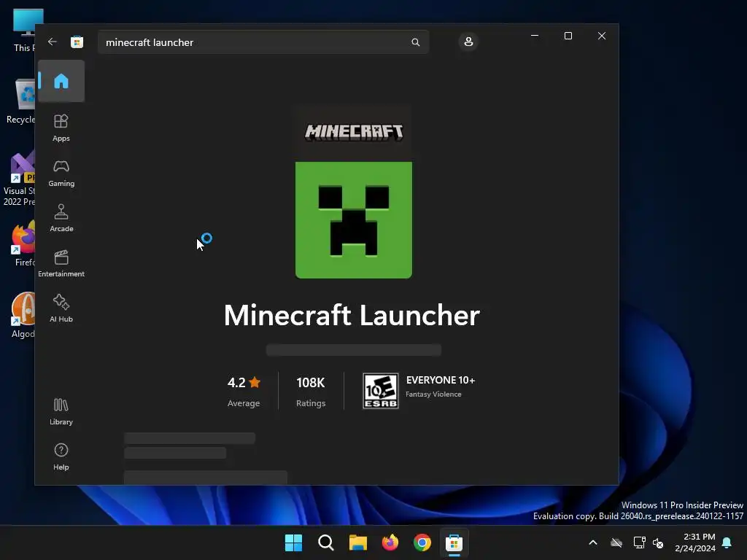The image size is (747, 560).
Task: Select the This PC desktop icon
Action: (25, 31)
